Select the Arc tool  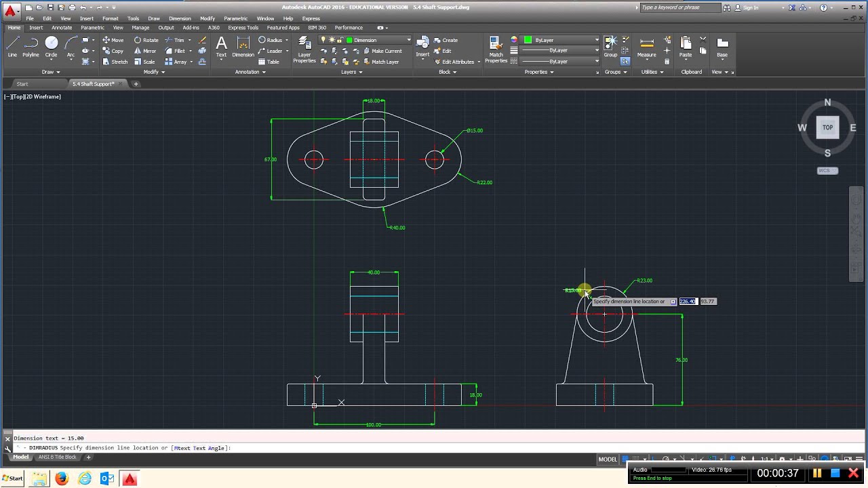tap(71, 46)
